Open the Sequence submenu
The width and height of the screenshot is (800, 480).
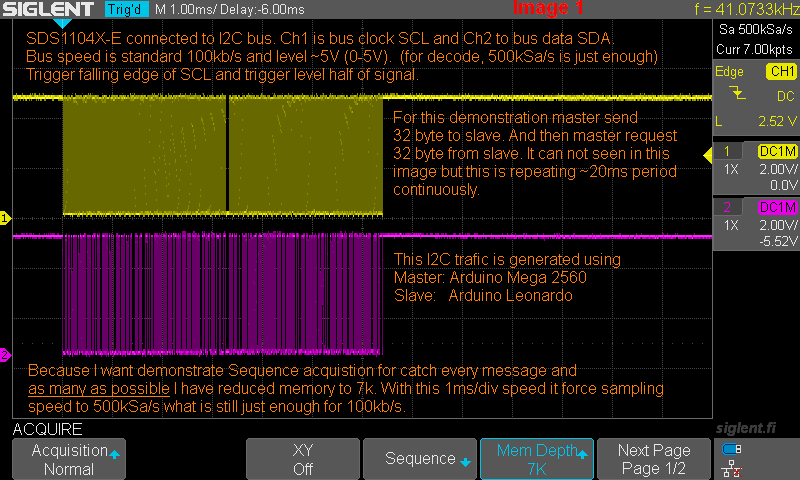[x=420, y=459]
